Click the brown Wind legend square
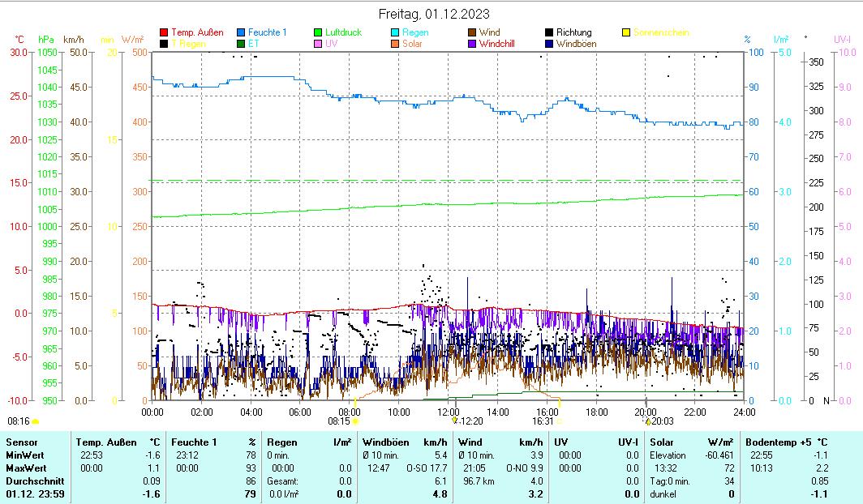The width and height of the screenshot is (863, 504). (x=472, y=32)
